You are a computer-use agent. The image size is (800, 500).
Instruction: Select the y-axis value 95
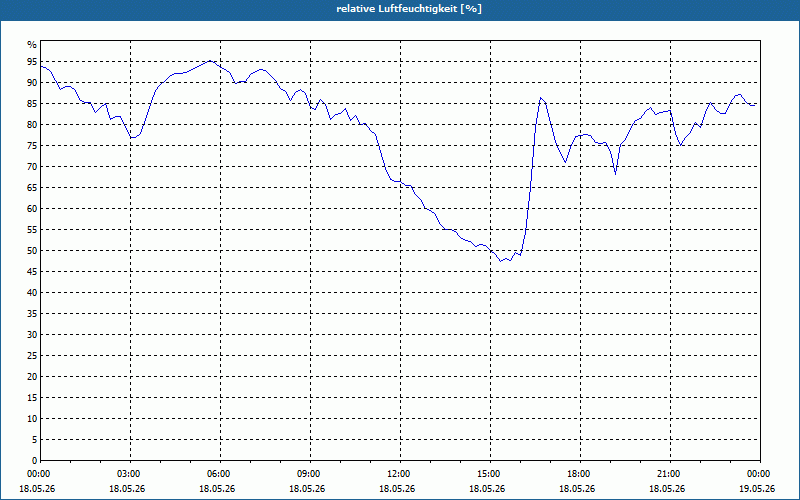click(32, 62)
